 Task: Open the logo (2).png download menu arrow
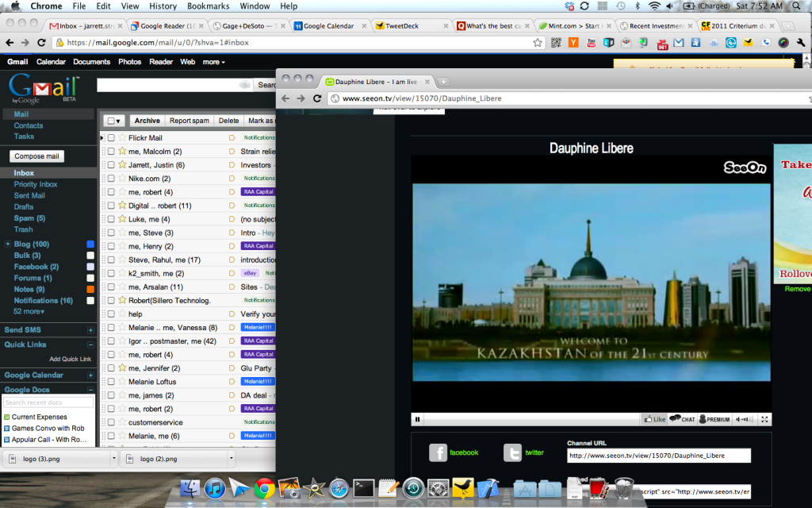point(231,458)
